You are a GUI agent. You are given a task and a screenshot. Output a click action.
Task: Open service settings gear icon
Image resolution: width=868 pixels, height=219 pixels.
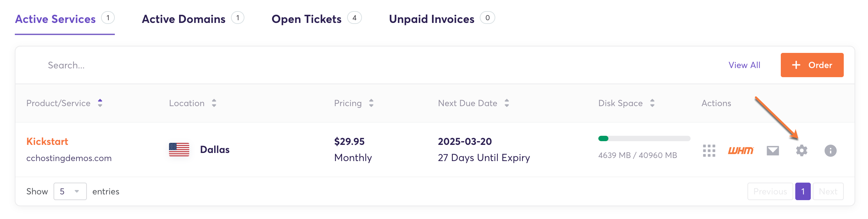pos(801,151)
